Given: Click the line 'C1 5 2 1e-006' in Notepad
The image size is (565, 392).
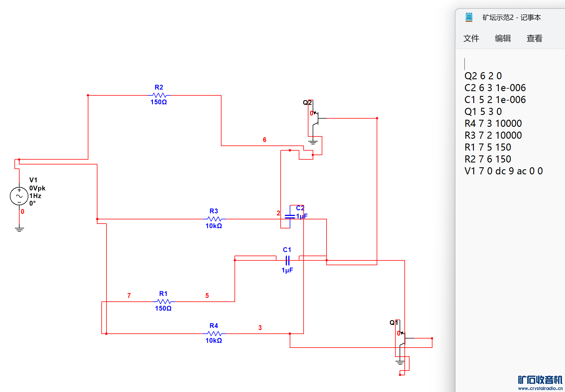Looking at the screenshot, I should tap(495, 100).
